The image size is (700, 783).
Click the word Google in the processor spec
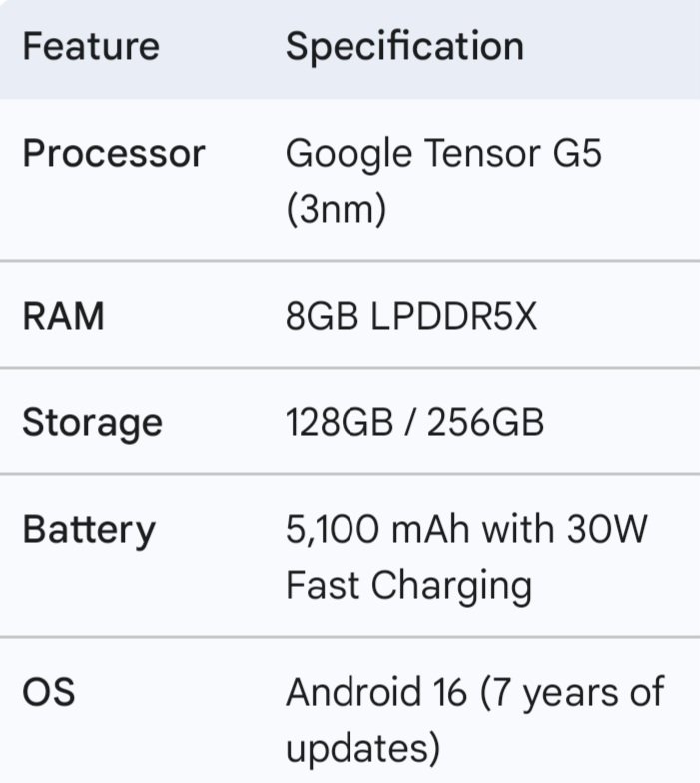coord(349,154)
